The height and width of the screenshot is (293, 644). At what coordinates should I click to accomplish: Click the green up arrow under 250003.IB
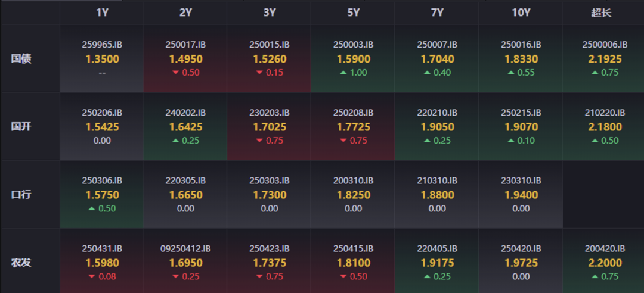343,73
